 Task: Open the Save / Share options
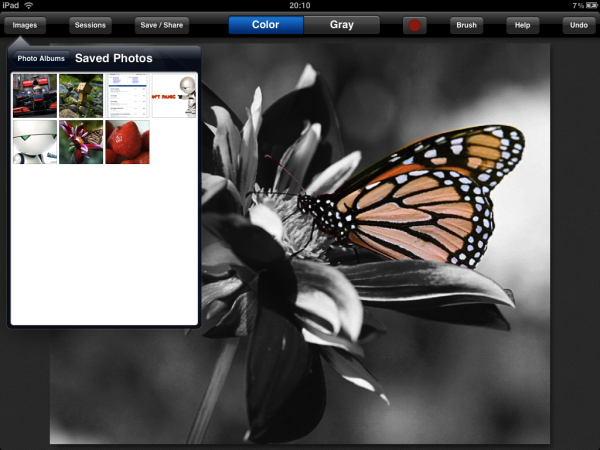pos(161,25)
